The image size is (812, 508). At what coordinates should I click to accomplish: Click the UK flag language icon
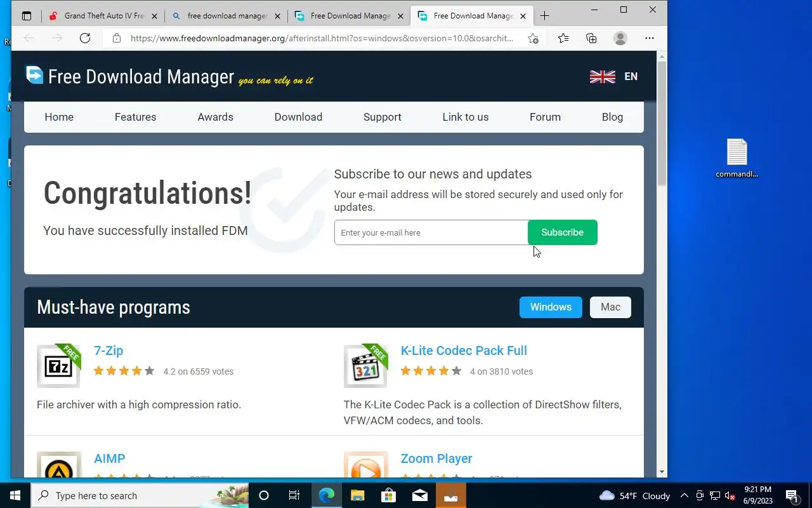tap(602, 77)
